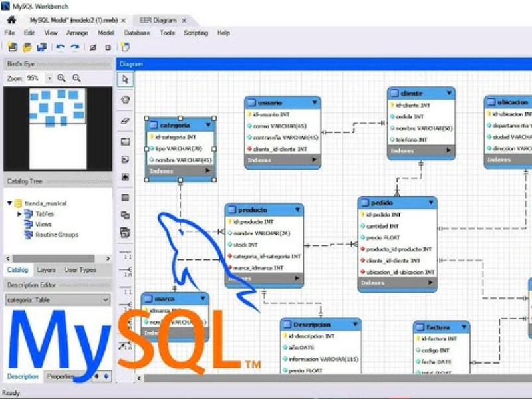Collapse the producto table header arrow
Image resolution: width=532 pixels, height=399 pixels.
(297, 210)
